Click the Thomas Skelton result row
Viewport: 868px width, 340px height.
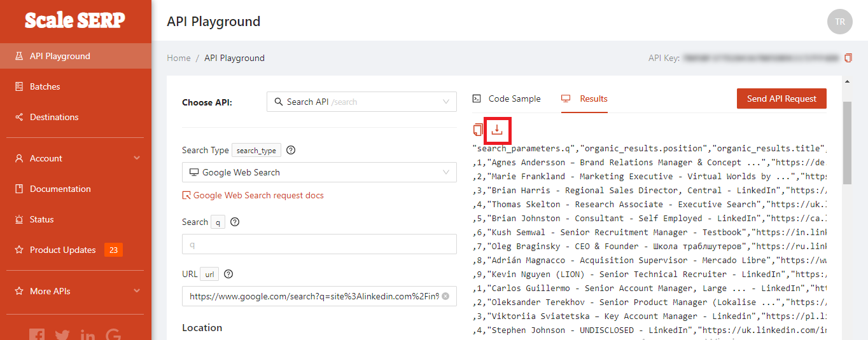(x=649, y=205)
